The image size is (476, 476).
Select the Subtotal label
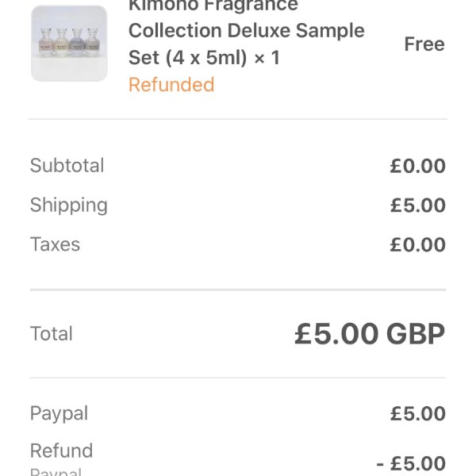coord(67,166)
